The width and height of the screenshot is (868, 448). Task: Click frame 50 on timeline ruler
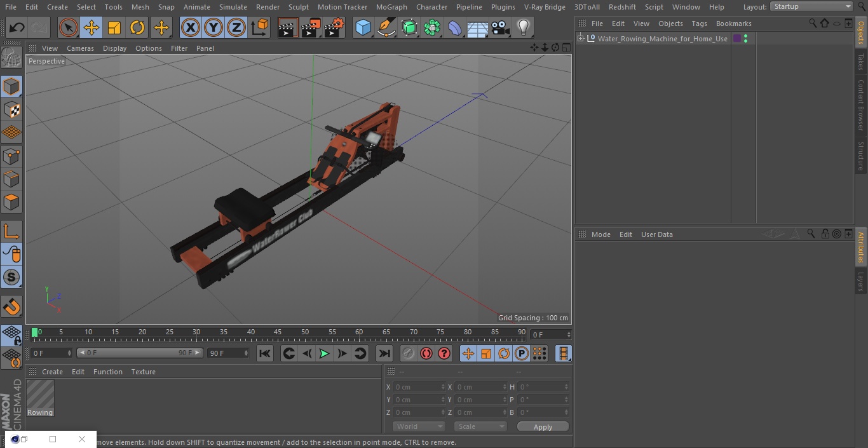(x=305, y=332)
